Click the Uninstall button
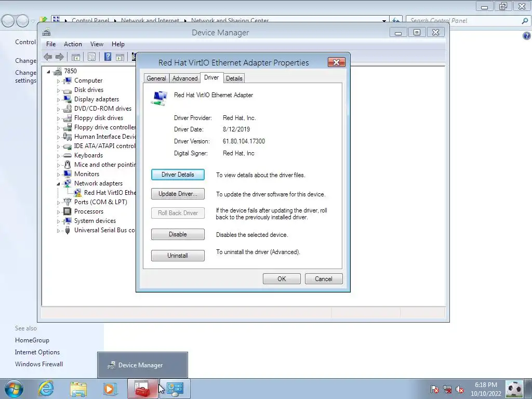The height and width of the screenshot is (399, 532). click(x=178, y=256)
